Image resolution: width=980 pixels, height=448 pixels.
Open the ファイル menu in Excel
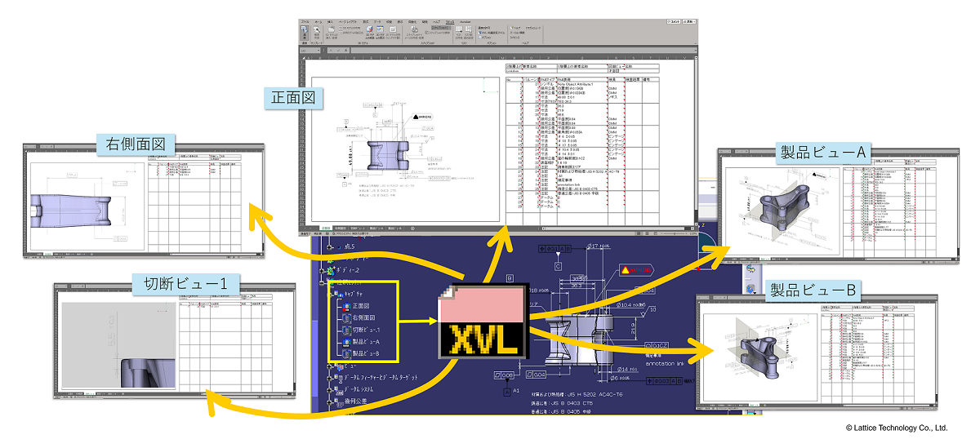click(x=305, y=20)
